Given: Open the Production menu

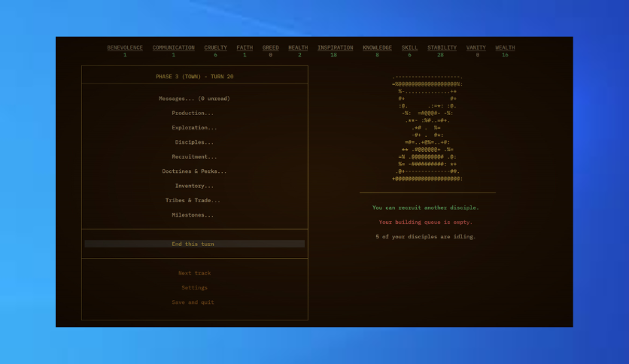Looking at the screenshot, I should click(x=193, y=113).
